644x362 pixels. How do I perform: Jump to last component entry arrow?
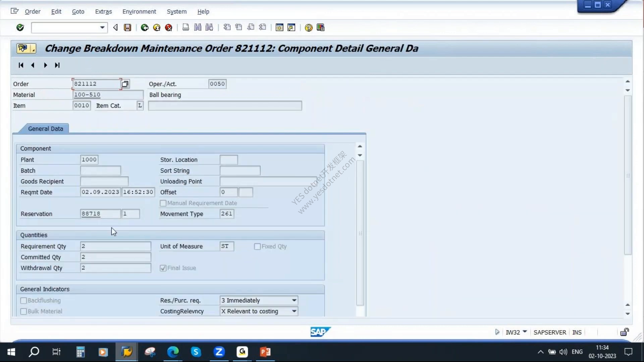pyautogui.click(x=57, y=65)
